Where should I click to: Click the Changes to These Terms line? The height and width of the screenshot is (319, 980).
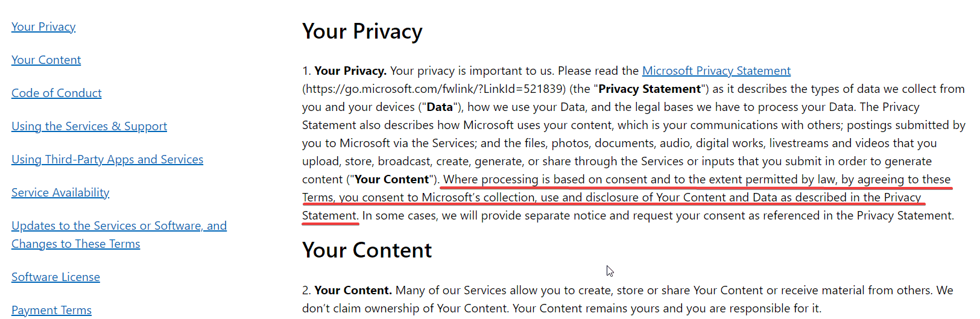click(x=75, y=244)
